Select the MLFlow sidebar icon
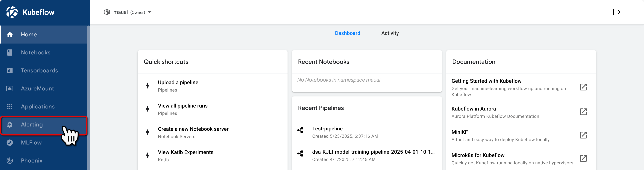 coord(10,142)
